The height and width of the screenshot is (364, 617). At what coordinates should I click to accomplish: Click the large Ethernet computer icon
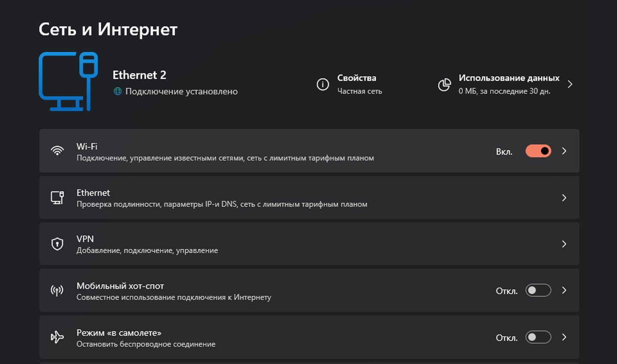click(x=68, y=81)
